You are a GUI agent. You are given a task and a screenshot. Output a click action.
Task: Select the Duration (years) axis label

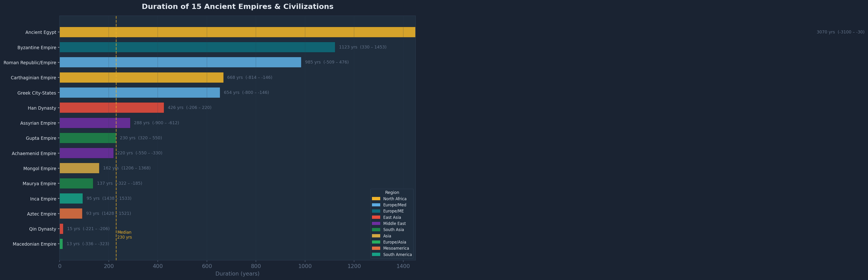[237, 274]
